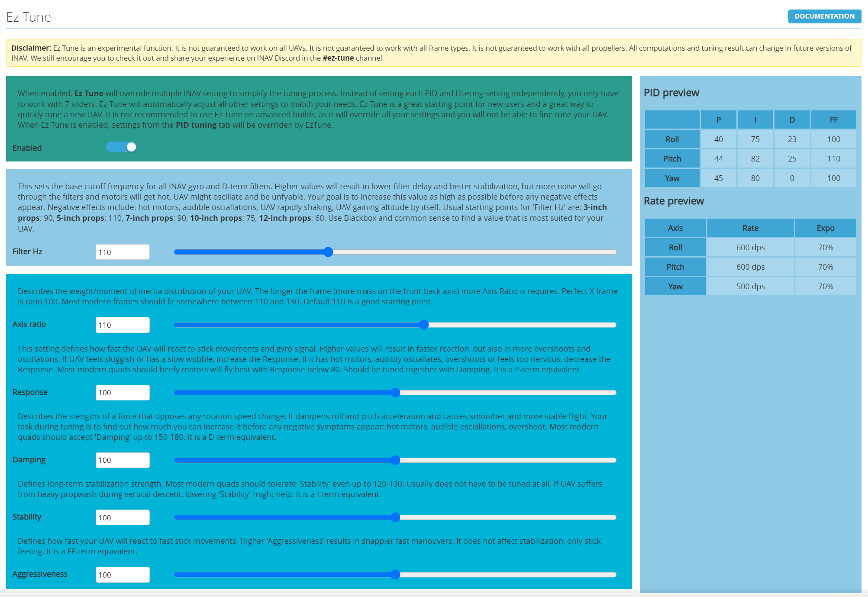Click the Expo column header
This screenshot has width=868, height=597.
point(825,228)
